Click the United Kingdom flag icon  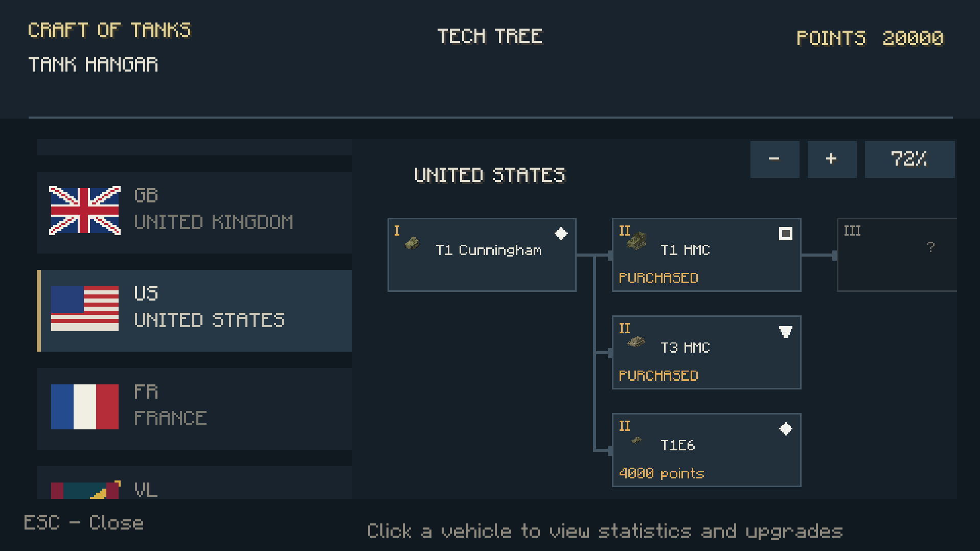point(85,211)
